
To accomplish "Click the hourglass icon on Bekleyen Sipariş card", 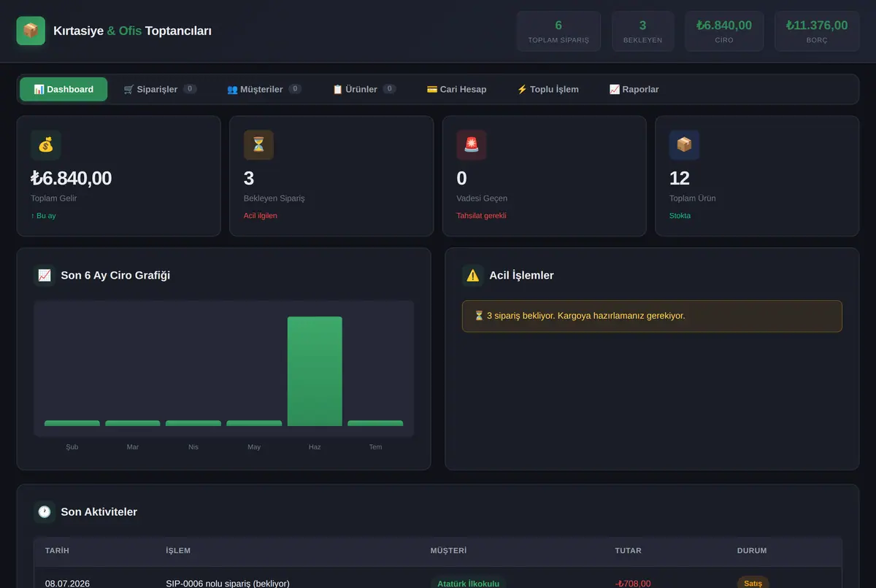I will 258,145.
